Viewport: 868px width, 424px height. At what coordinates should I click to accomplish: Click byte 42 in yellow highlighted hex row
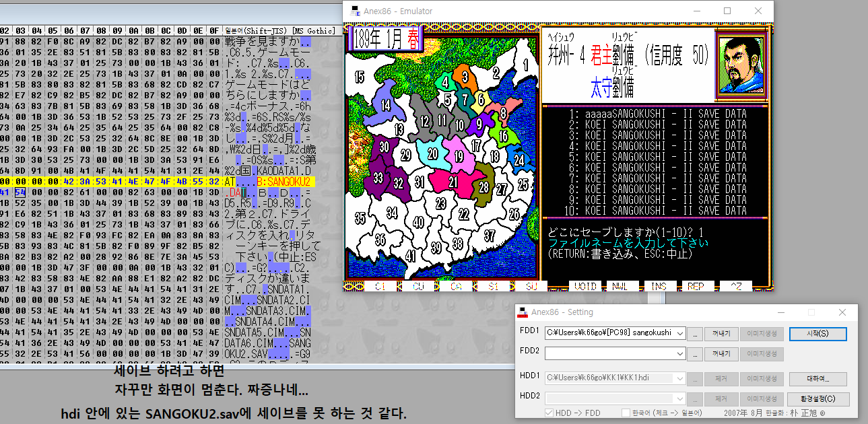click(69, 182)
